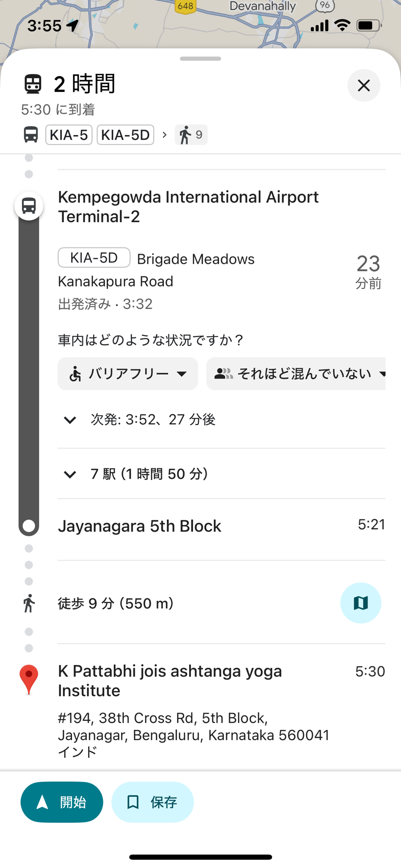The image size is (401, 868).
Task: Select the KIA-5D chip in summary row
Action: [125, 135]
